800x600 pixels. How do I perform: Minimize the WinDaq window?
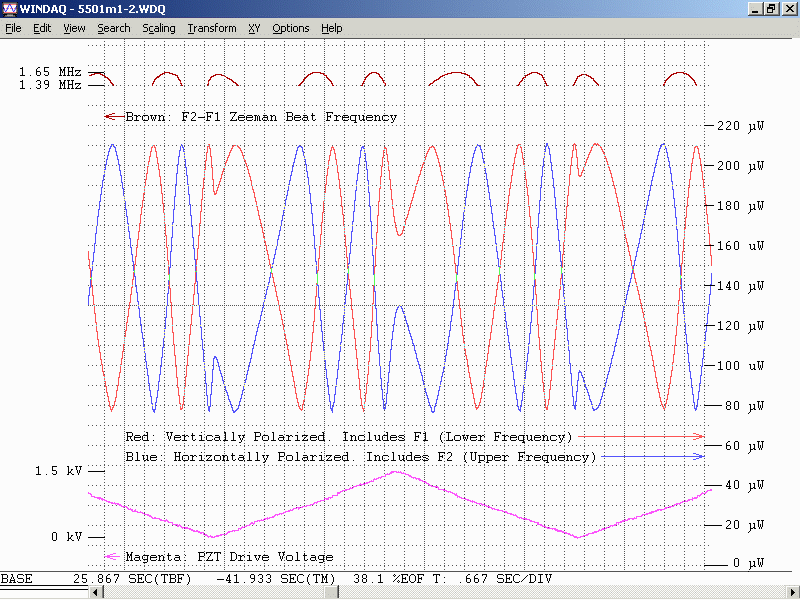(754, 9)
